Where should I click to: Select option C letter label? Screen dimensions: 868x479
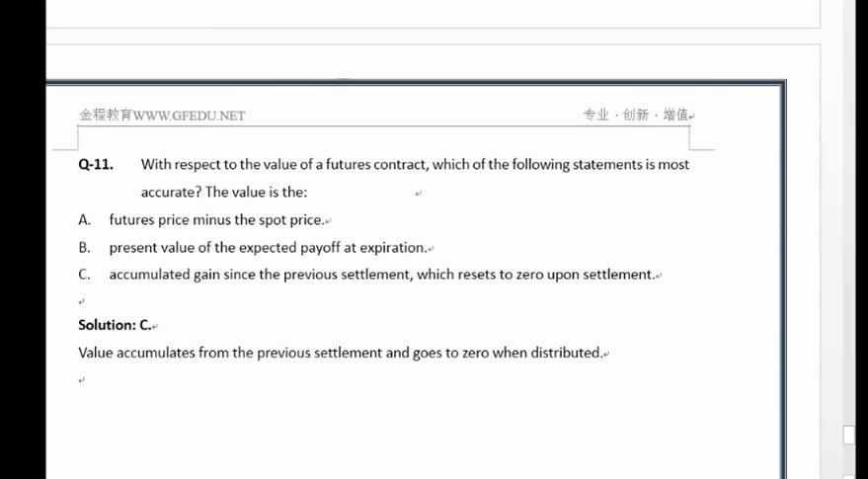(84, 275)
